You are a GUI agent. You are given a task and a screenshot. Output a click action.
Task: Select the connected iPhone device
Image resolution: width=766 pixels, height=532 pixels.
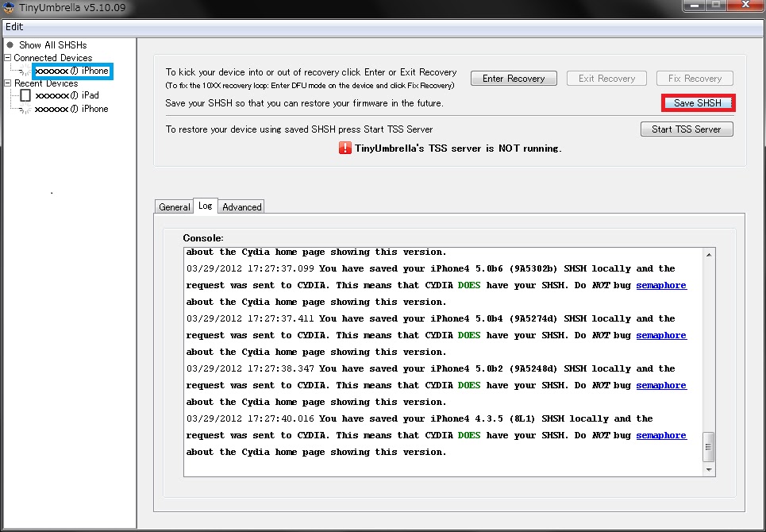[71, 71]
